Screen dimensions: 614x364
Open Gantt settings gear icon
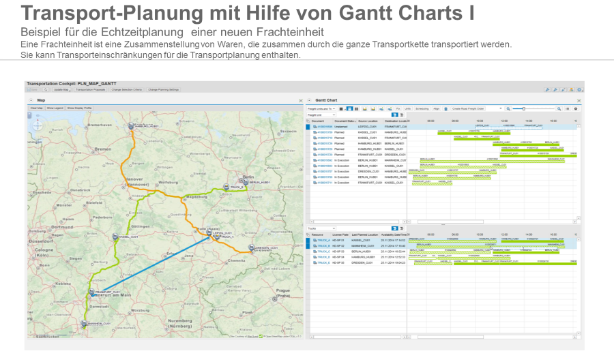coord(576,108)
